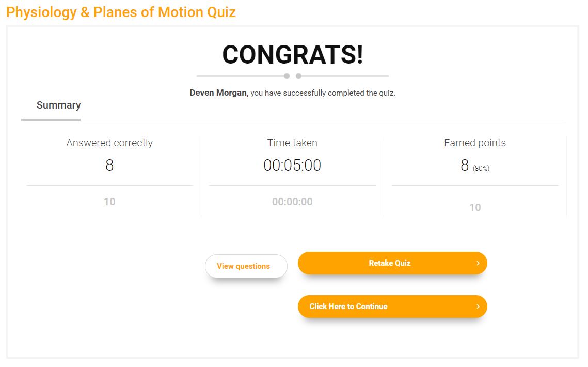Click the arrow icon on Click Here to Continue
The height and width of the screenshot is (367, 588).
478,307
